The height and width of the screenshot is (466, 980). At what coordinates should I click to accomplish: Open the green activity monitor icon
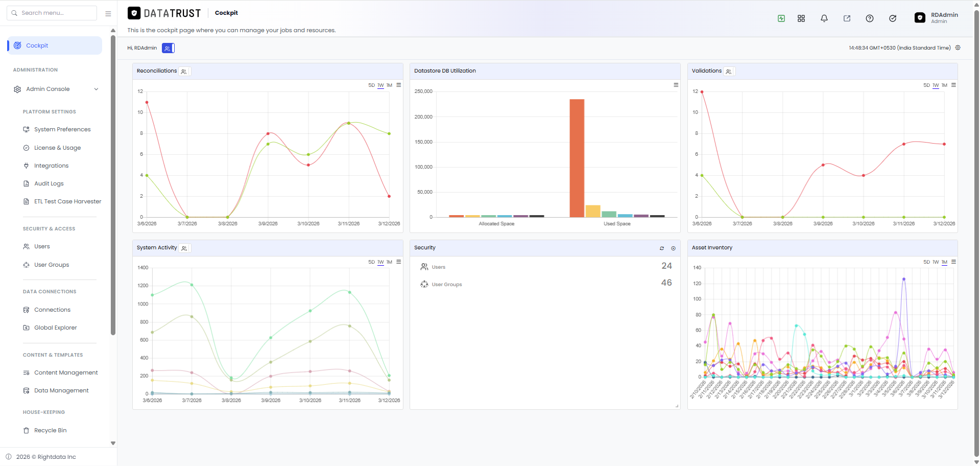pyautogui.click(x=781, y=18)
